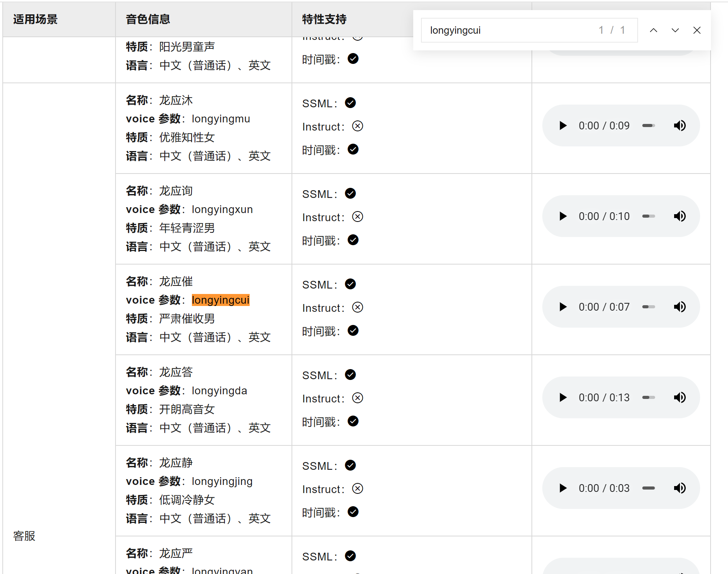Play the longyingcui voice sample
This screenshot has height=574, width=728.
pyautogui.click(x=563, y=307)
